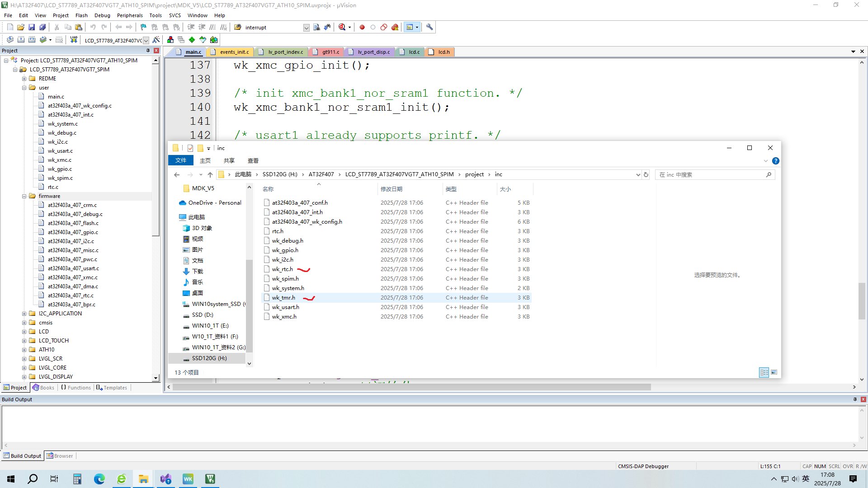
Task: Click the Save All toolbar icon
Action: point(42,27)
